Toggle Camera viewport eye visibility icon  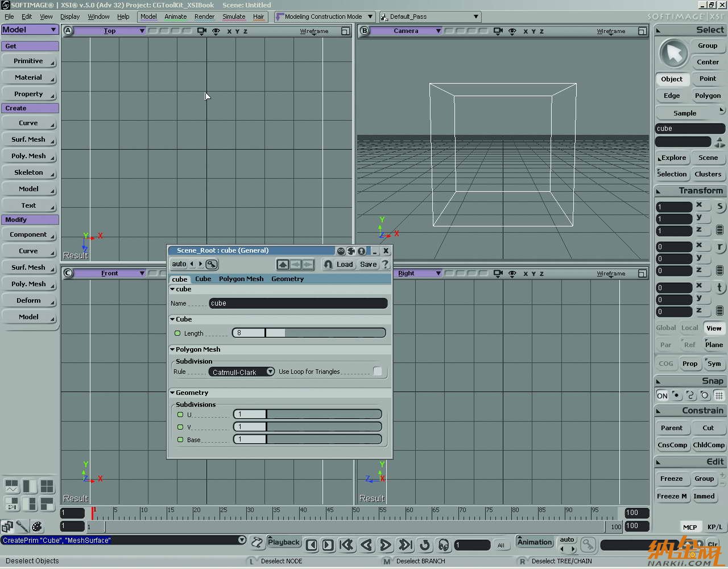[x=512, y=31]
